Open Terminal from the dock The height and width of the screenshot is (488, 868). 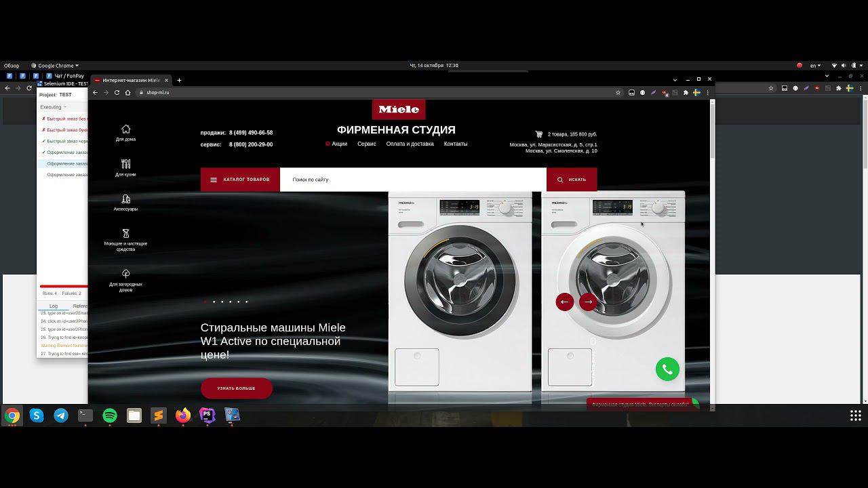(85, 415)
